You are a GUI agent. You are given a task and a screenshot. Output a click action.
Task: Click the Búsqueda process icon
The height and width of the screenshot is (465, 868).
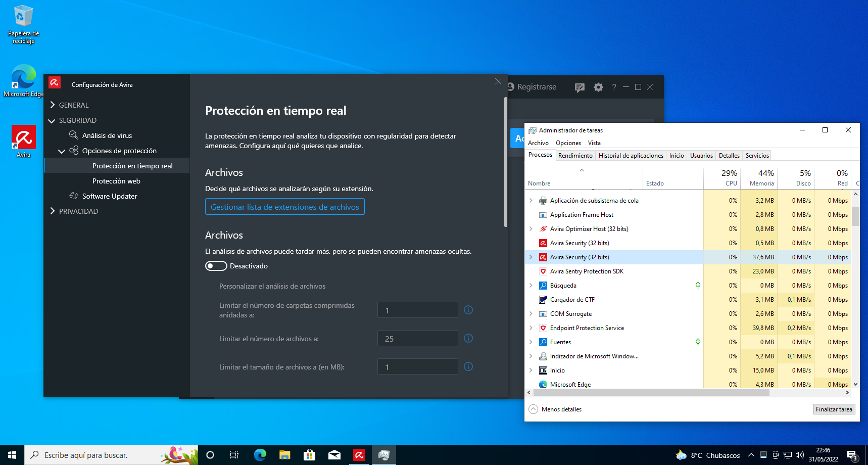pyautogui.click(x=543, y=286)
